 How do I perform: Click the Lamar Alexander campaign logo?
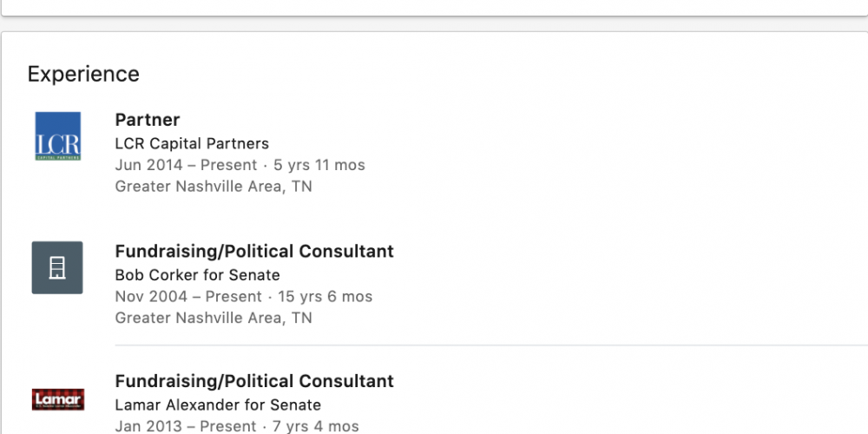57,399
